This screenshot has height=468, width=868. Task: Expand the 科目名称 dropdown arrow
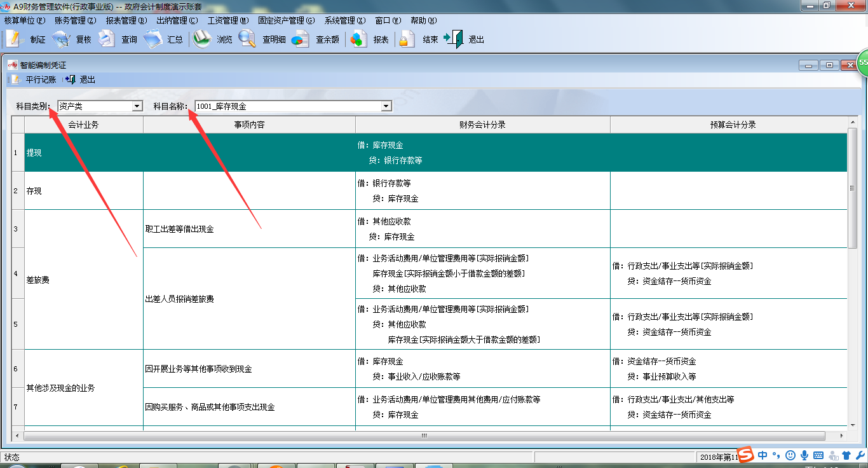(386, 106)
